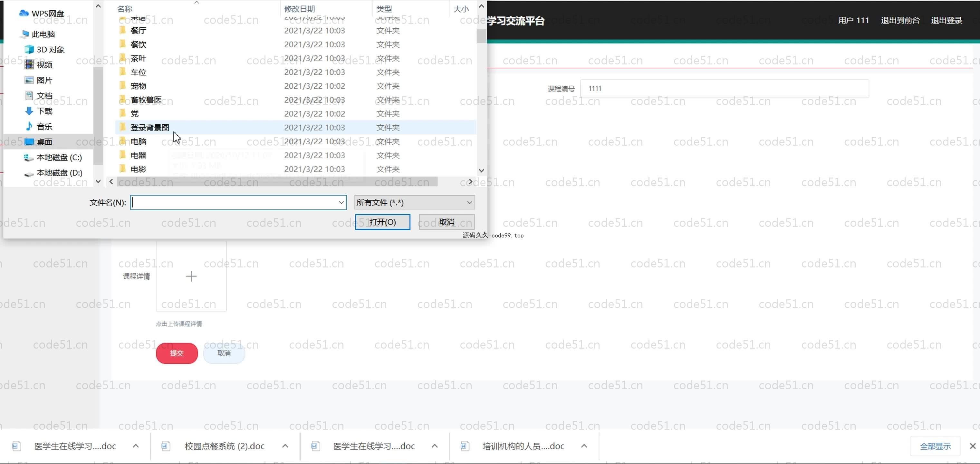Select 桌面 desktop in sidebar
The width and height of the screenshot is (980, 464).
(x=48, y=141)
